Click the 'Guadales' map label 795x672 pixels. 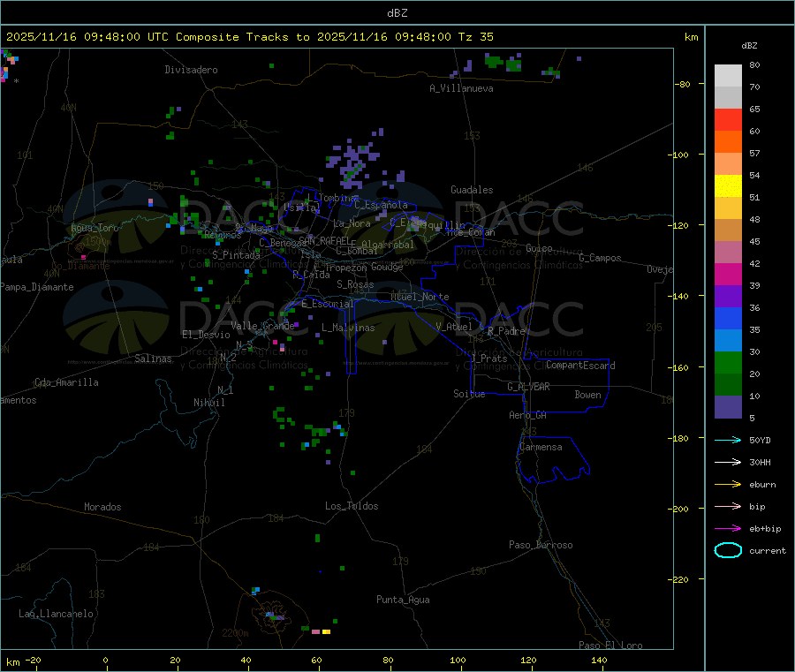[472, 190]
